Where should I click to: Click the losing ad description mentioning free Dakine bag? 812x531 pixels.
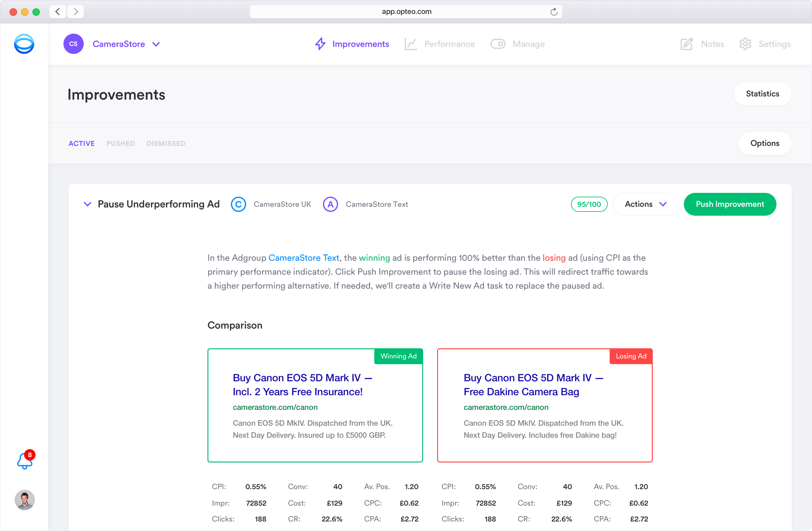(x=543, y=429)
